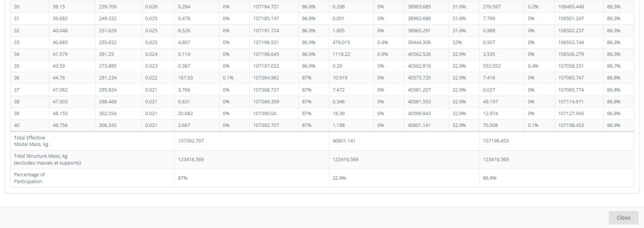Select the Percentage of Participation label
The height and width of the screenshot is (228, 644).
tap(29, 179)
